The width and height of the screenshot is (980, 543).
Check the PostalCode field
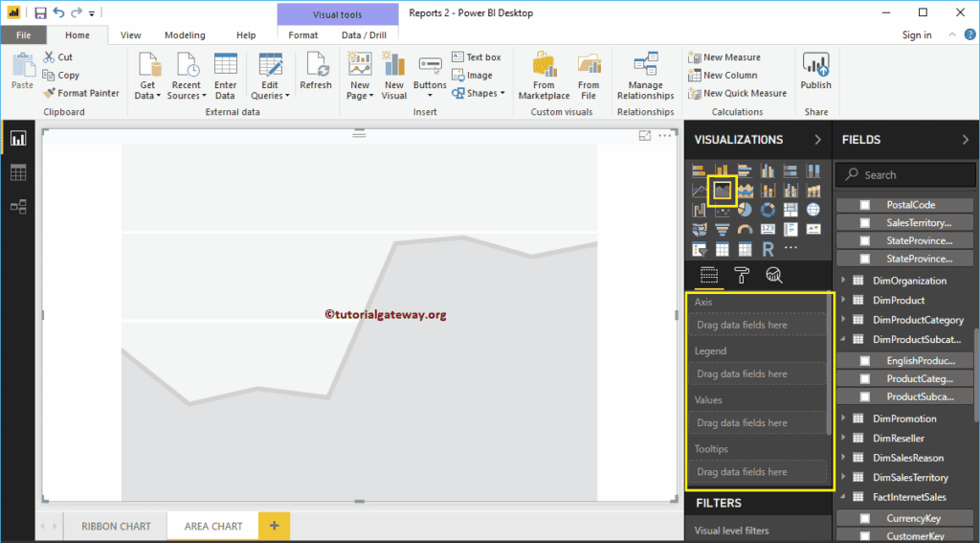click(x=865, y=205)
